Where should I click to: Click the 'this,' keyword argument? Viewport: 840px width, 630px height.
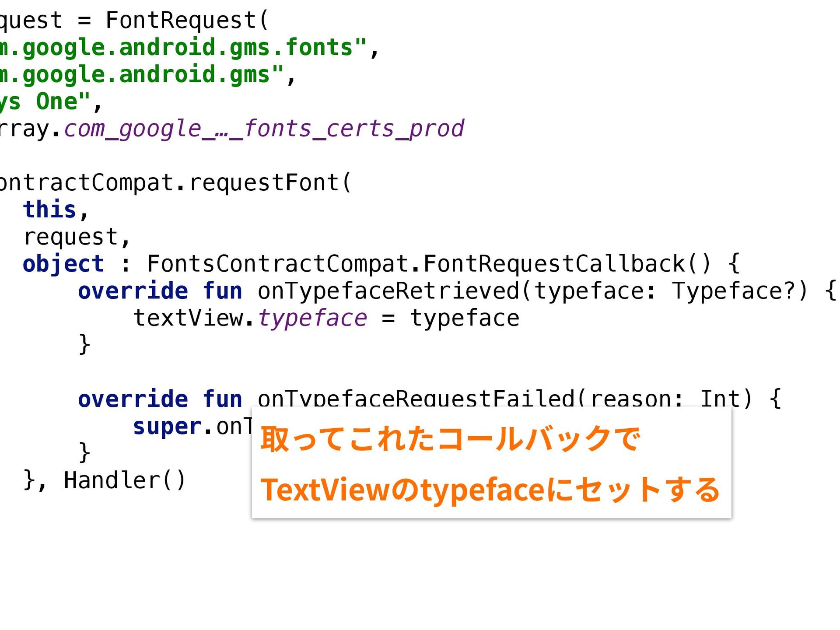pos(56,210)
